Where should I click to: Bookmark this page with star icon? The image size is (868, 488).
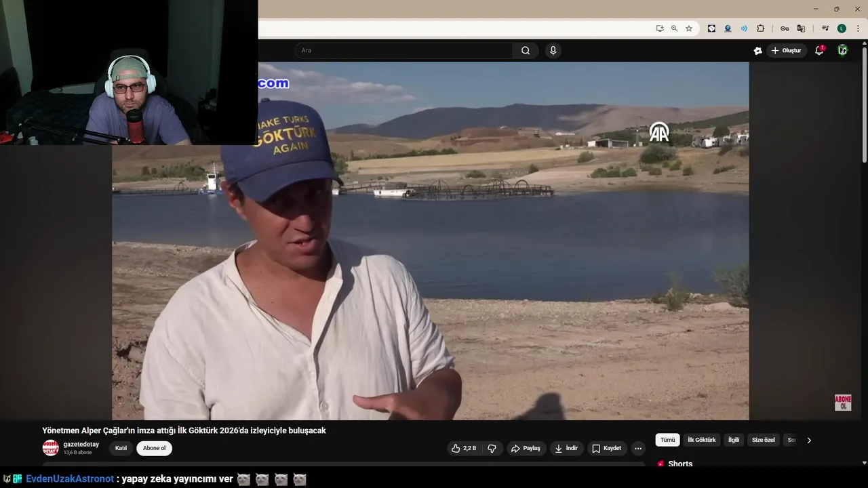pos(689,28)
